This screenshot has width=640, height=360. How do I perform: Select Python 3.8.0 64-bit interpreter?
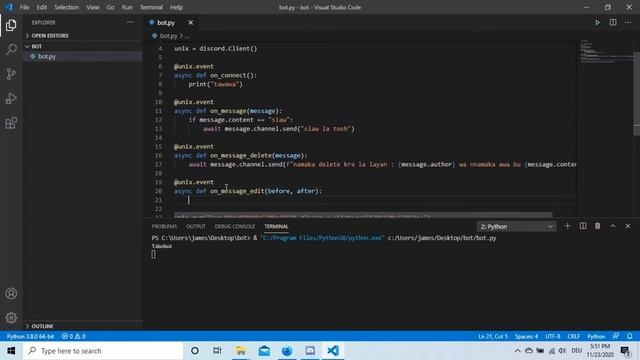(x=30, y=336)
